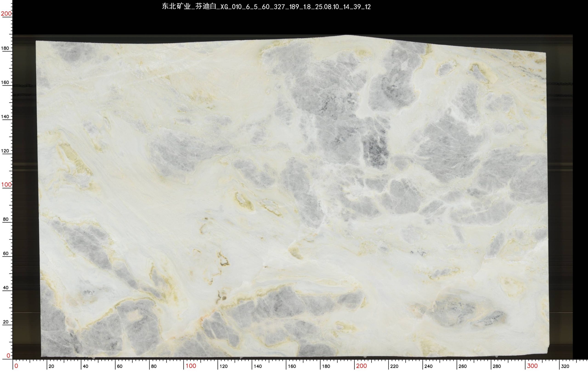Click the 240 label on horizontal ruler
588x372 pixels.
pos(428,366)
